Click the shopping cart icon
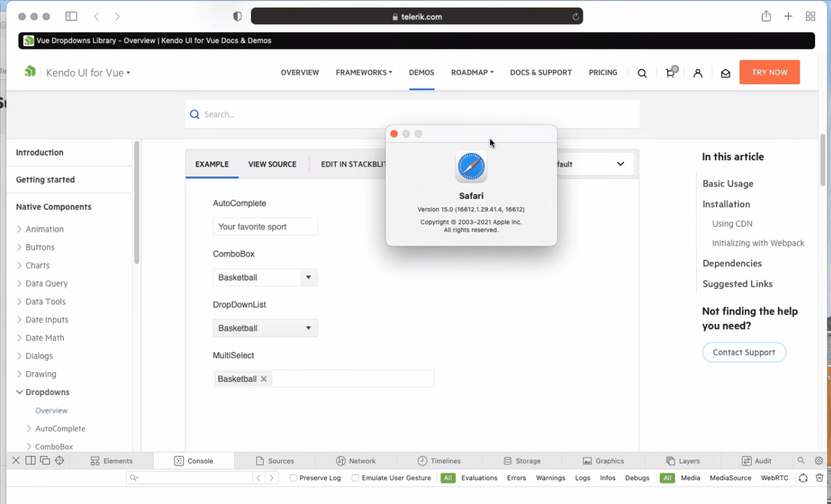The width and height of the screenshot is (831, 504). (670, 73)
